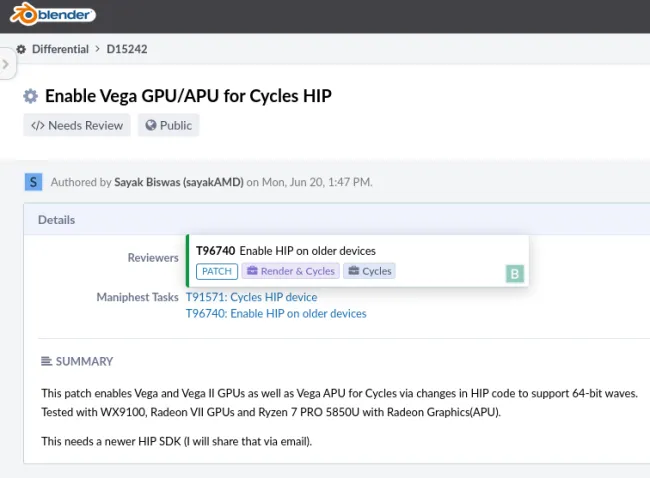Click the briefcase icon on Render & Cycles tag
The height and width of the screenshot is (478, 650).
coord(252,271)
